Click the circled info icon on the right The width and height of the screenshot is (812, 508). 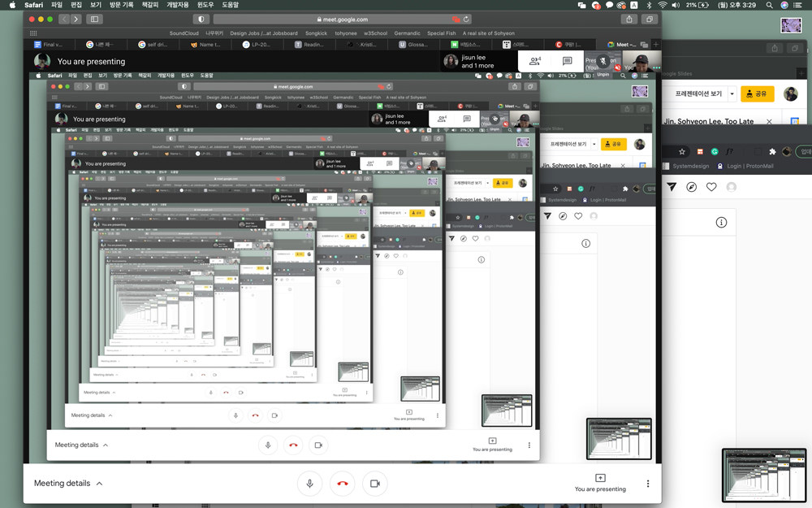pyautogui.click(x=720, y=222)
